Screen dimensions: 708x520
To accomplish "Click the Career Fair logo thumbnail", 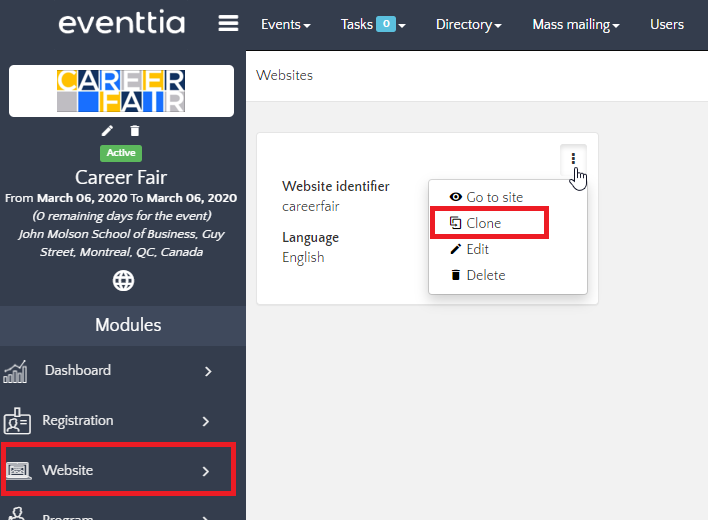I will coord(121,90).
